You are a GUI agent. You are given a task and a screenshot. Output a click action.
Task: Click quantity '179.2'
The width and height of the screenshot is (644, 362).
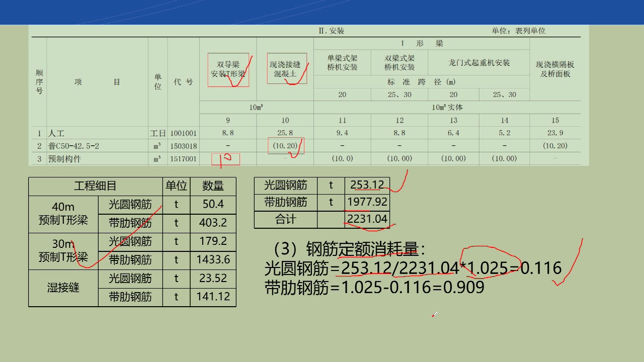point(213,241)
